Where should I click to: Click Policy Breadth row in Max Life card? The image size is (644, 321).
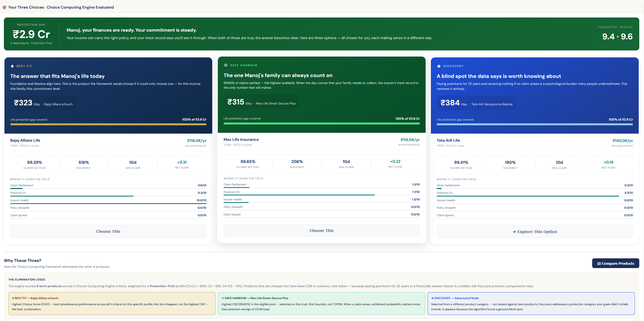click(321, 207)
